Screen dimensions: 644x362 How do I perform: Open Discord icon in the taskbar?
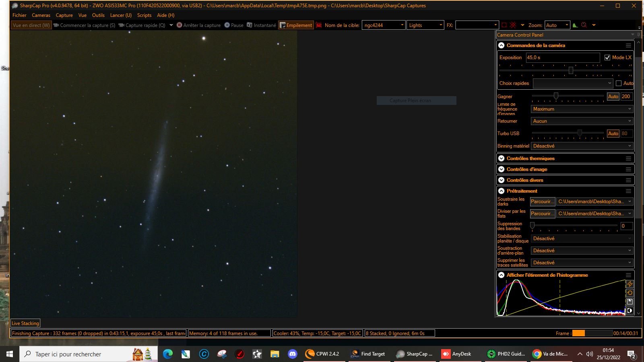(293, 354)
